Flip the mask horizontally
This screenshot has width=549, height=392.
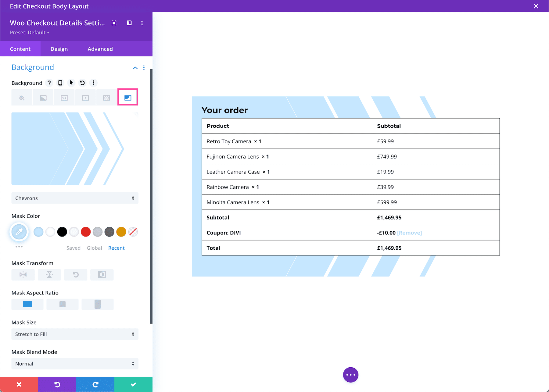(23, 275)
